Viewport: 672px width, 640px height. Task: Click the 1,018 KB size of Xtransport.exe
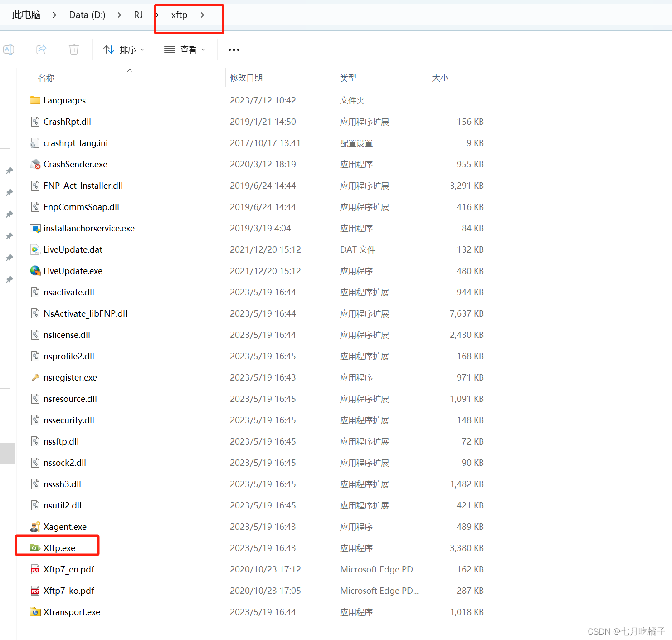[467, 612]
